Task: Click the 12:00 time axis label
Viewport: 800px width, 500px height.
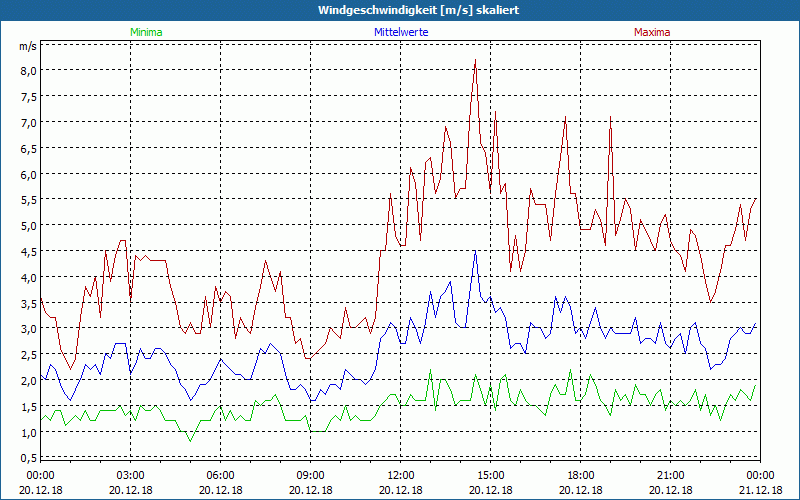Action: [401, 476]
